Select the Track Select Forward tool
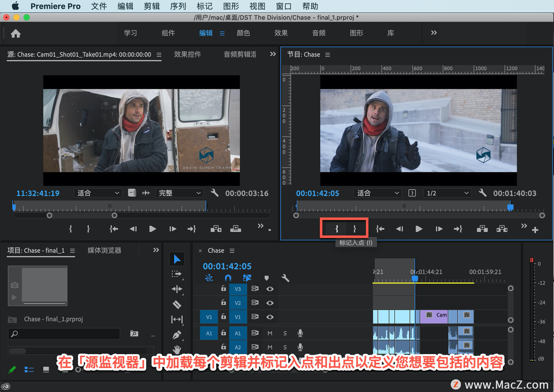 tap(176, 274)
